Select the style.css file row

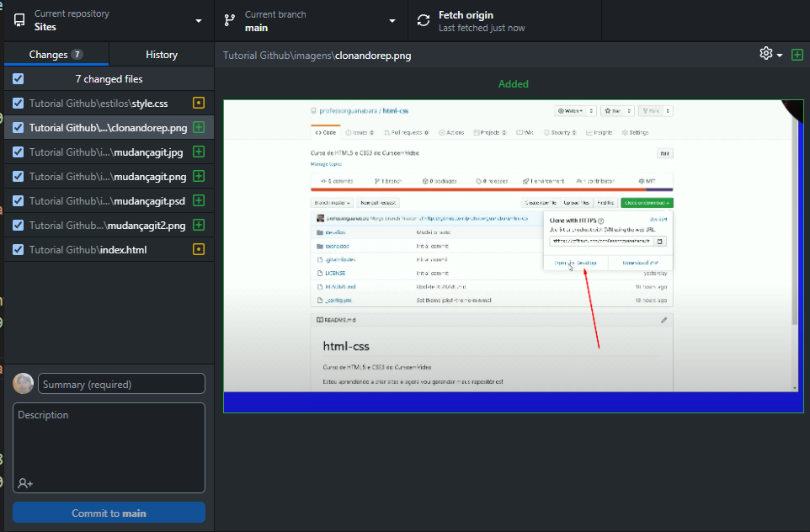point(109,103)
